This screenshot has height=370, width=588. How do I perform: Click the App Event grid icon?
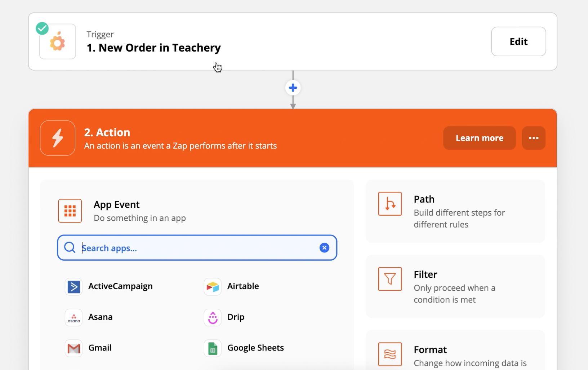point(70,211)
